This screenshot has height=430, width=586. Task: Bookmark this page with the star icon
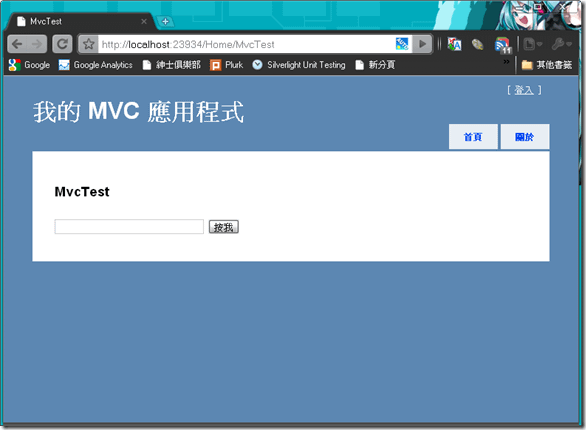click(88, 44)
